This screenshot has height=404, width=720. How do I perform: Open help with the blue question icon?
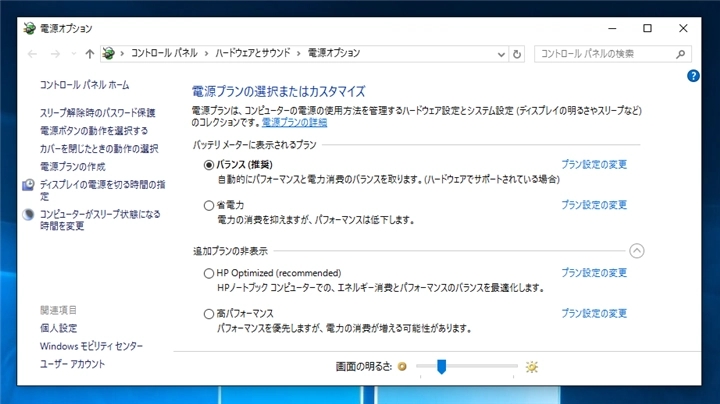(x=693, y=76)
